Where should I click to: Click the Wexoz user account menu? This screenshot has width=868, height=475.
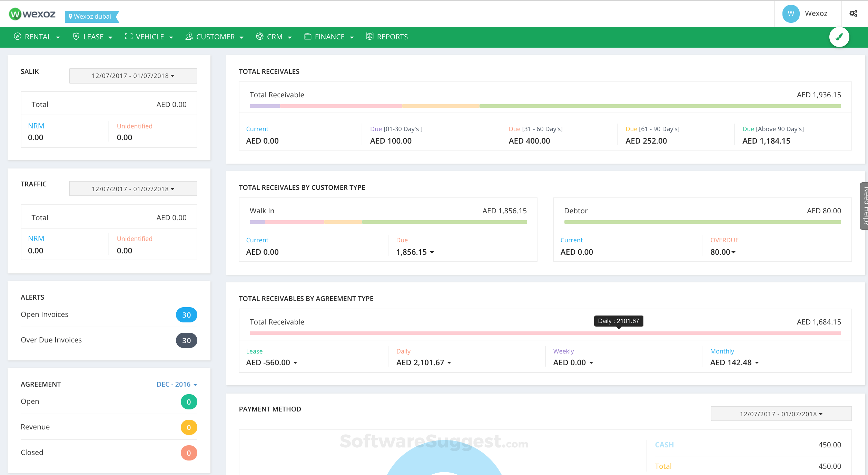pyautogui.click(x=807, y=13)
